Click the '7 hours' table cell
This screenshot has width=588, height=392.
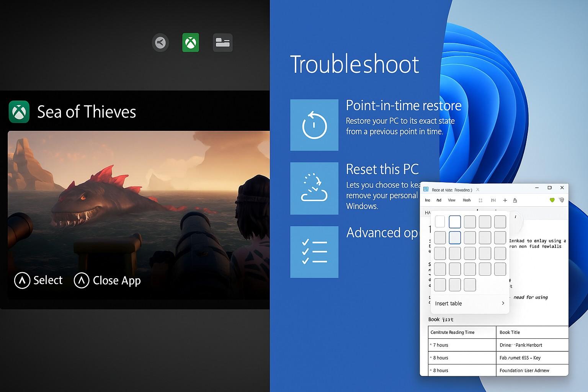pyautogui.click(x=462, y=345)
